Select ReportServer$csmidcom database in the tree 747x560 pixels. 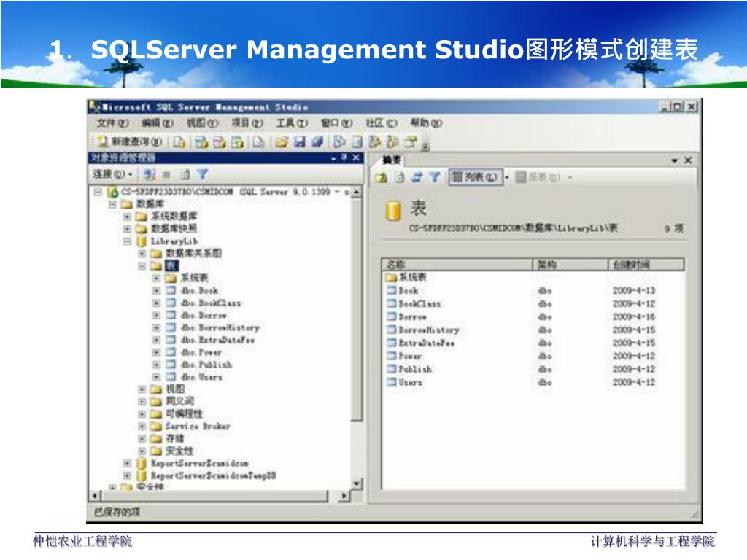click(200, 463)
